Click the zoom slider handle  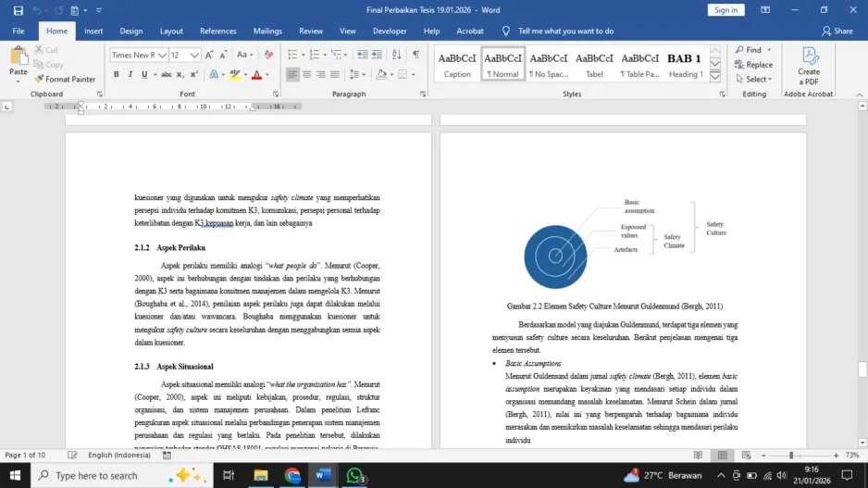(791, 456)
